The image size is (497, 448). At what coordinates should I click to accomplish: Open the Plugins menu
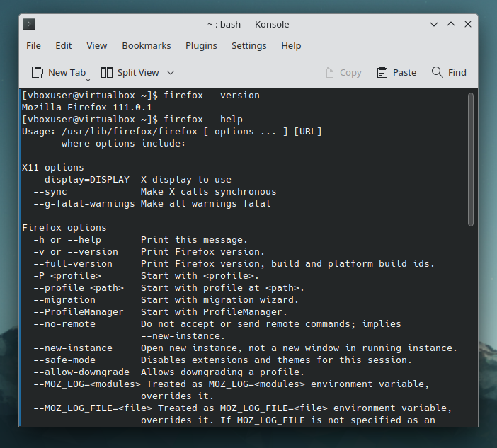(201, 45)
